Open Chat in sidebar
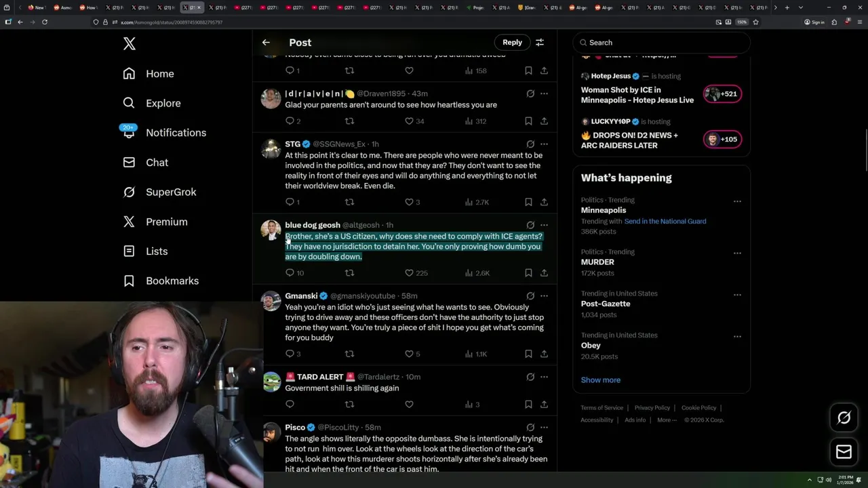Image resolution: width=868 pixels, height=488 pixels. [145, 163]
